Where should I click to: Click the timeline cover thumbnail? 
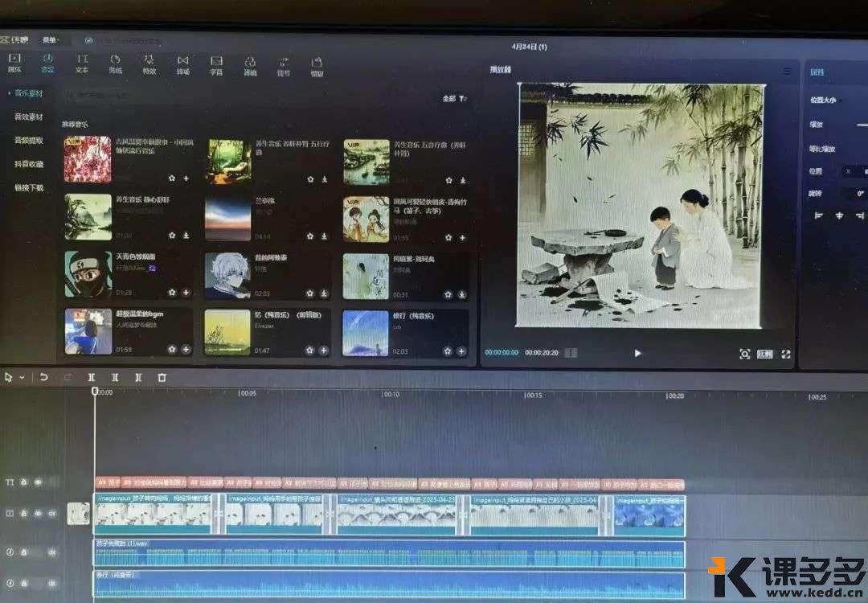click(78, 513)
